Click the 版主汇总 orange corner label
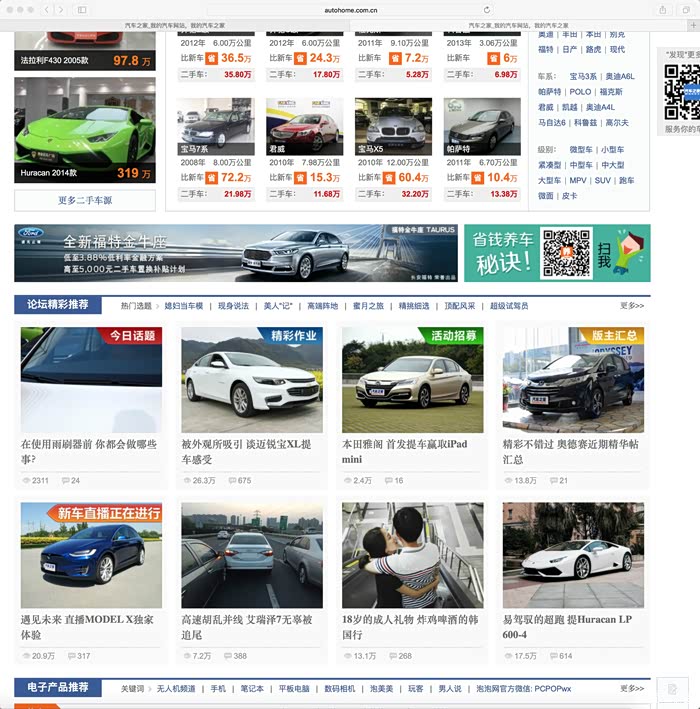The width and height of the screenshot is (700, 709). click(614, 336)
